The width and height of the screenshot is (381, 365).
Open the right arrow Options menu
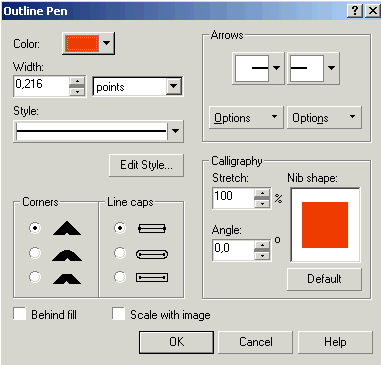tap(324, 117)
